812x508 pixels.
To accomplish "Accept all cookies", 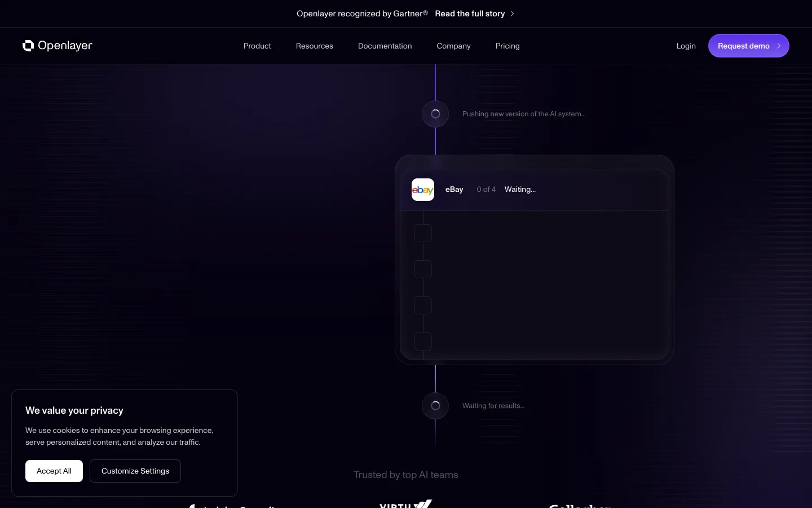I will pyautogui.click(x=54, y=471).
